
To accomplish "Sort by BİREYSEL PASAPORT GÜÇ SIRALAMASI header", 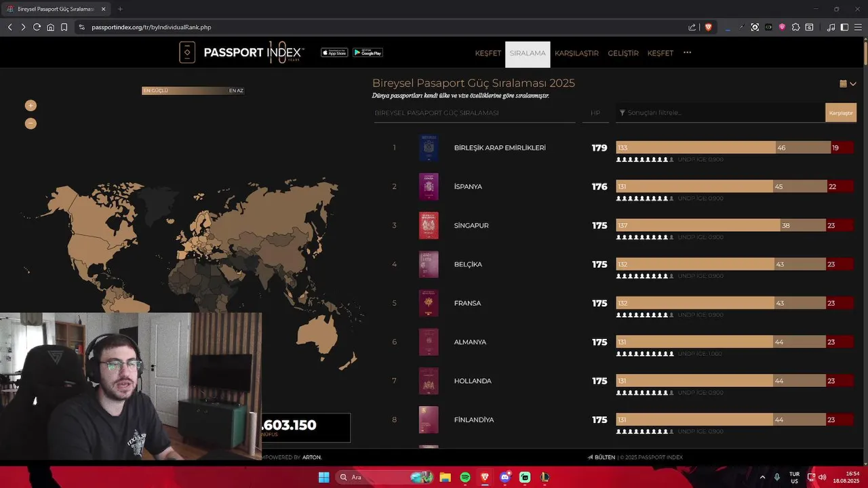I will [437, 113].
